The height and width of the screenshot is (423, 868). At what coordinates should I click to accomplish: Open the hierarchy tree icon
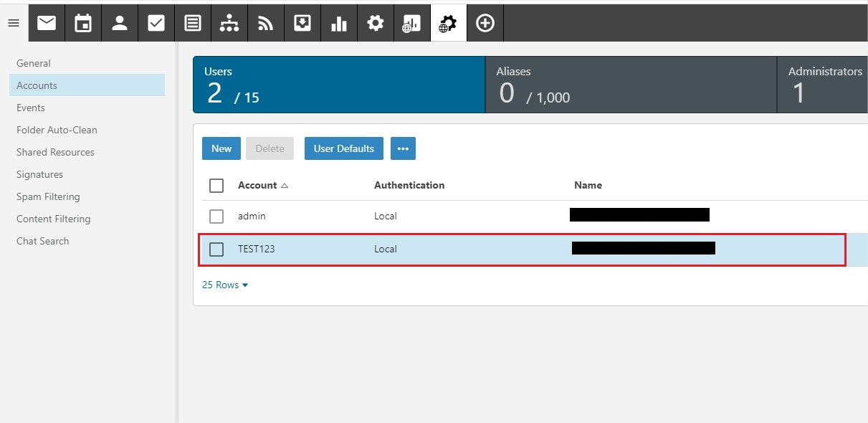229,23
